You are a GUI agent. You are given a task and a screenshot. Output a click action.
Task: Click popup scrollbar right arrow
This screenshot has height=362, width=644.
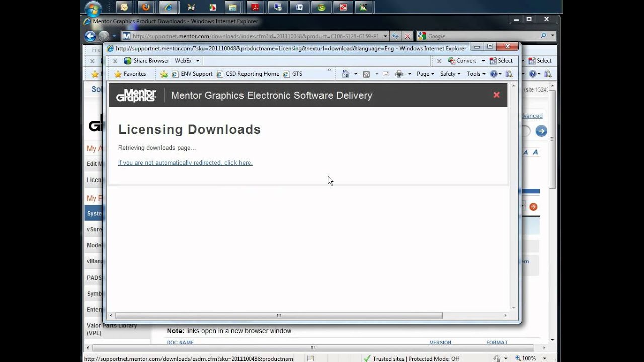(506, 316)
